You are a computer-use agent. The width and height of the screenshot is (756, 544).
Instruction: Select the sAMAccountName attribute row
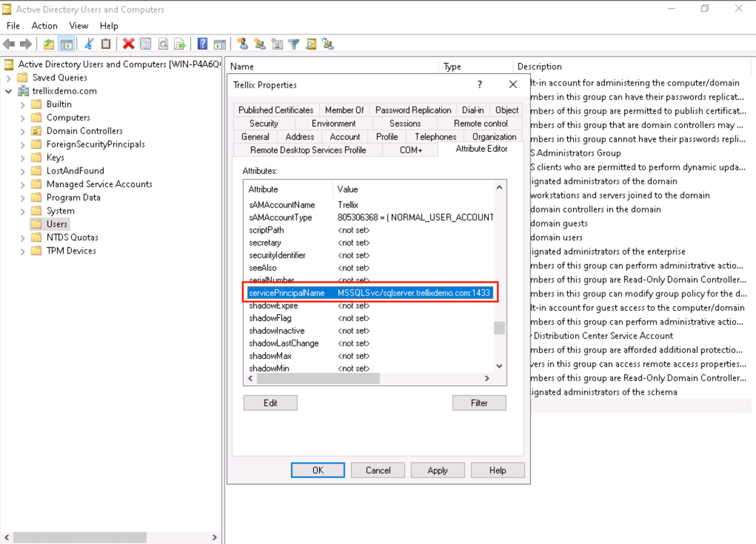[x=282, y=205]
